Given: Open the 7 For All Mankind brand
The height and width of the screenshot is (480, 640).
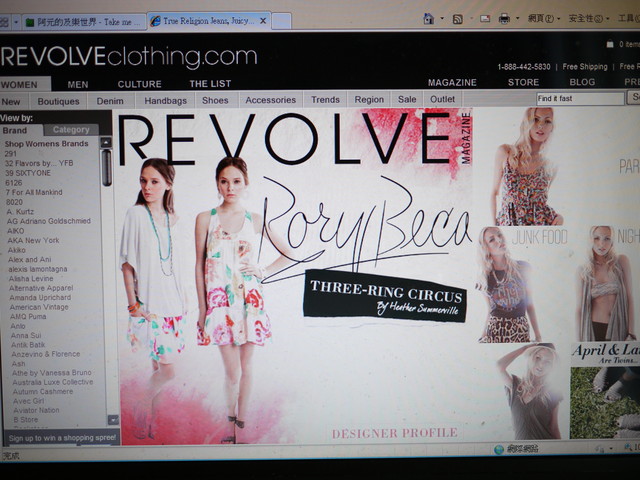Looking at the screenshot, I should (x=34, y=192).
